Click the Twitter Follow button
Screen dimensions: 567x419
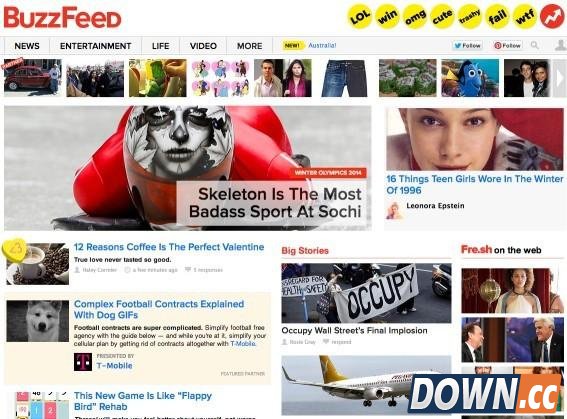click(468, 46)
